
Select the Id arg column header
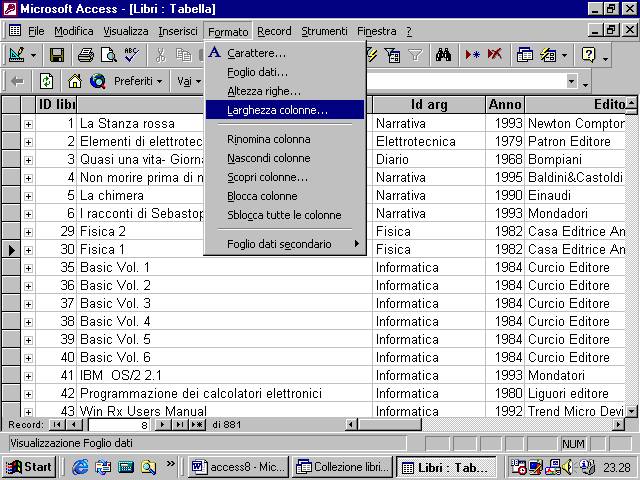click(x=429, y=104)
